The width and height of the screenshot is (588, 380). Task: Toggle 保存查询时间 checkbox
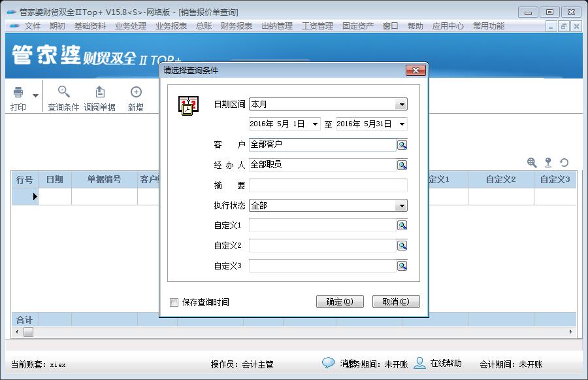[x=174, y=302]
